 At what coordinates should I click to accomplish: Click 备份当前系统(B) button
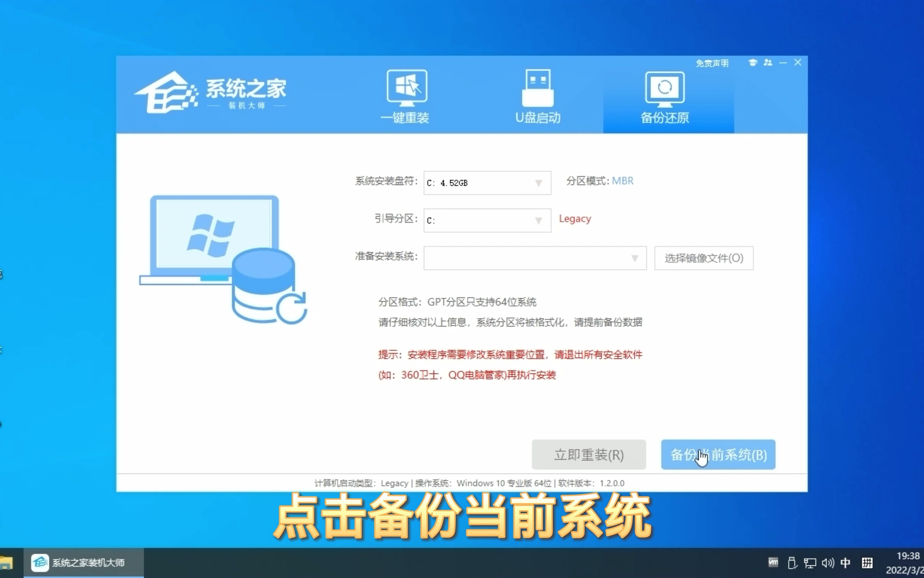pyautogui.click(x=718, y=455)
